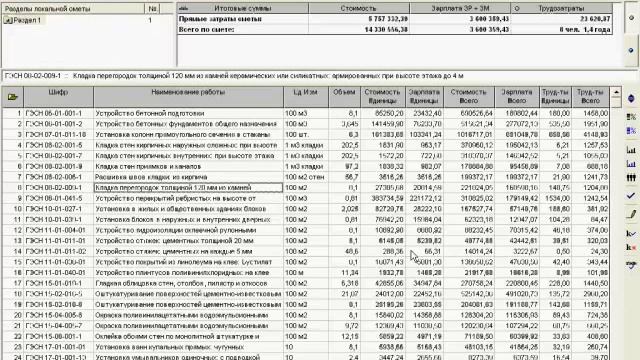Click the pencil edit icon in right toolbar
The width and height of the screenshot is (640, 360).
click(631, 214)
